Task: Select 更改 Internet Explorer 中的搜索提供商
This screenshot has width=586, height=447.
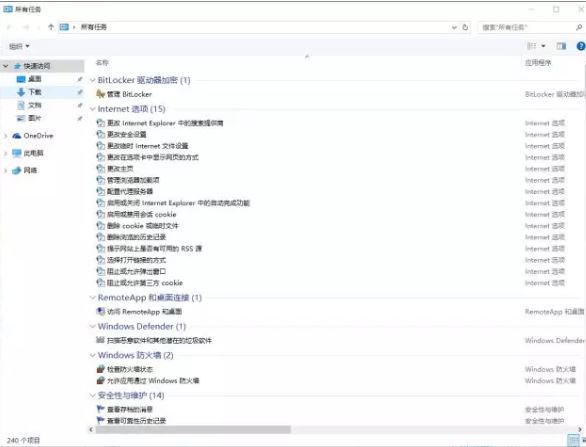Action: click(165, 123)
